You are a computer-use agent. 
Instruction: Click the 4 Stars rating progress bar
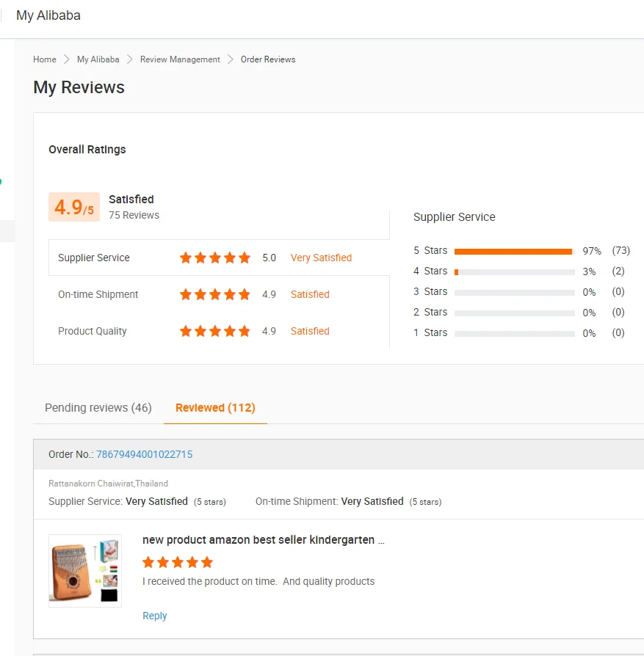[x=514, y=271]
